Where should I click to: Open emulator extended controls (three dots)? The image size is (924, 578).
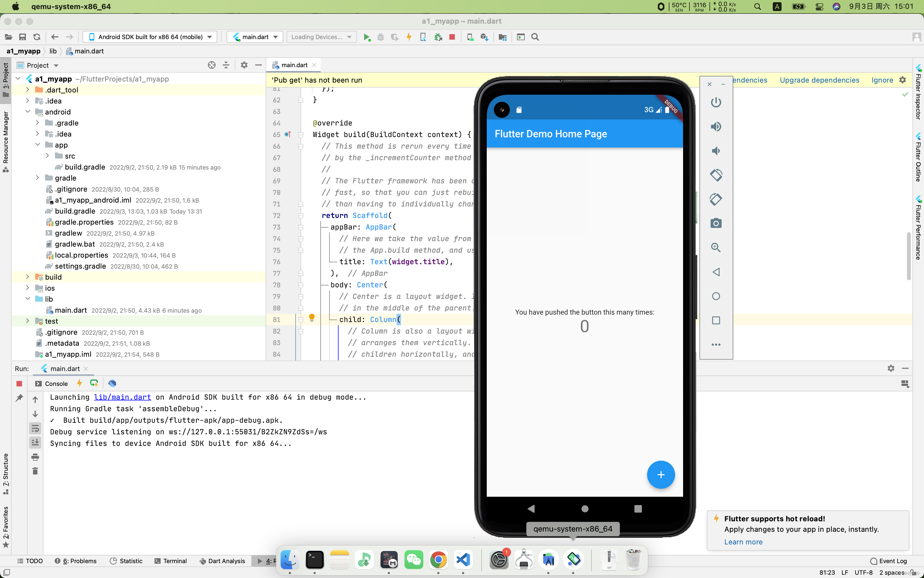pyautogui.click(x=716, y=344)
